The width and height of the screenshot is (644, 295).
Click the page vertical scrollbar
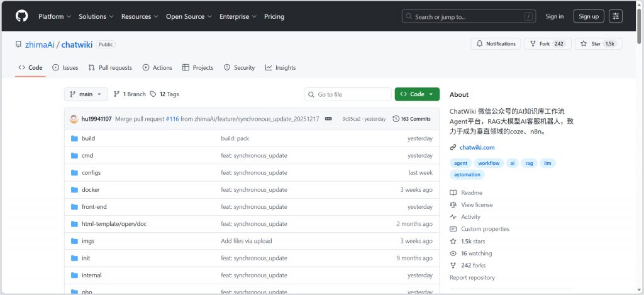click(x=640, y=157)
